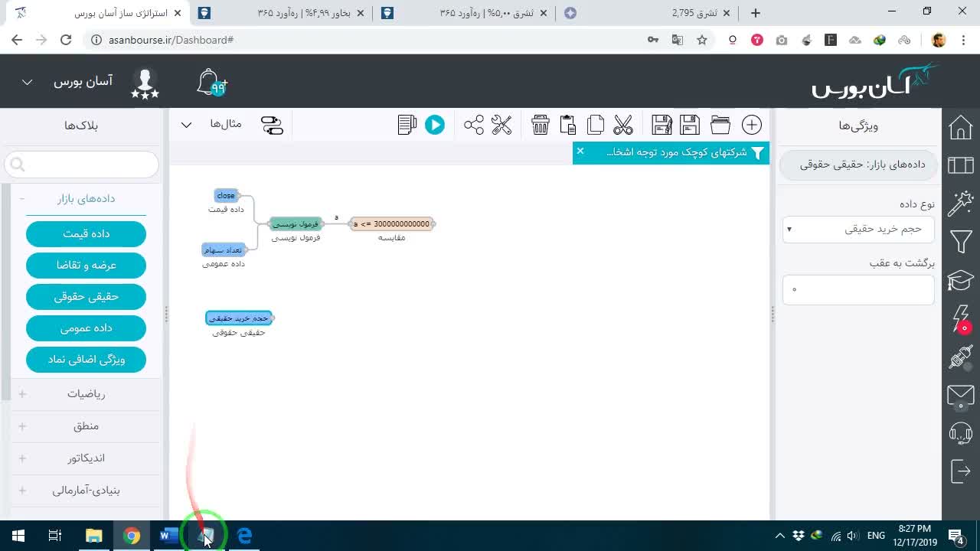Click the open folder icon
The image size is (980, 551).
click(720, 125)
